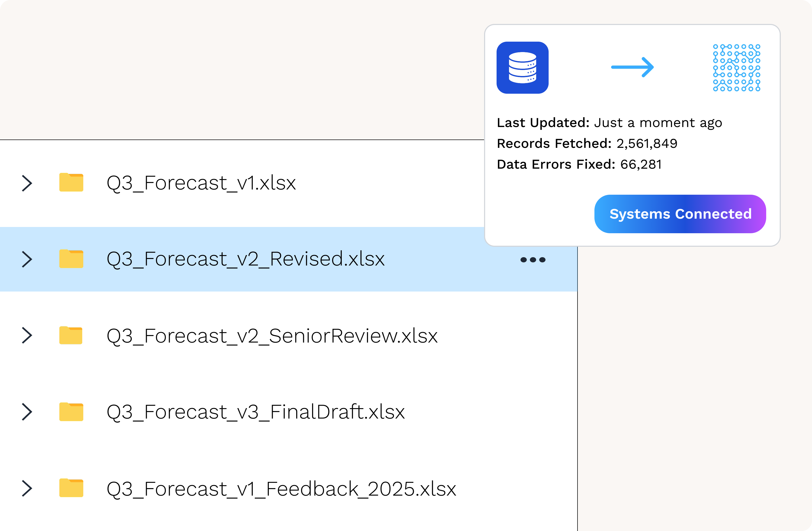Expand the Q3_Forecast_v2_Revised.xlsx chevron
The image size is (812, 531).
click(x=27, y=259)
